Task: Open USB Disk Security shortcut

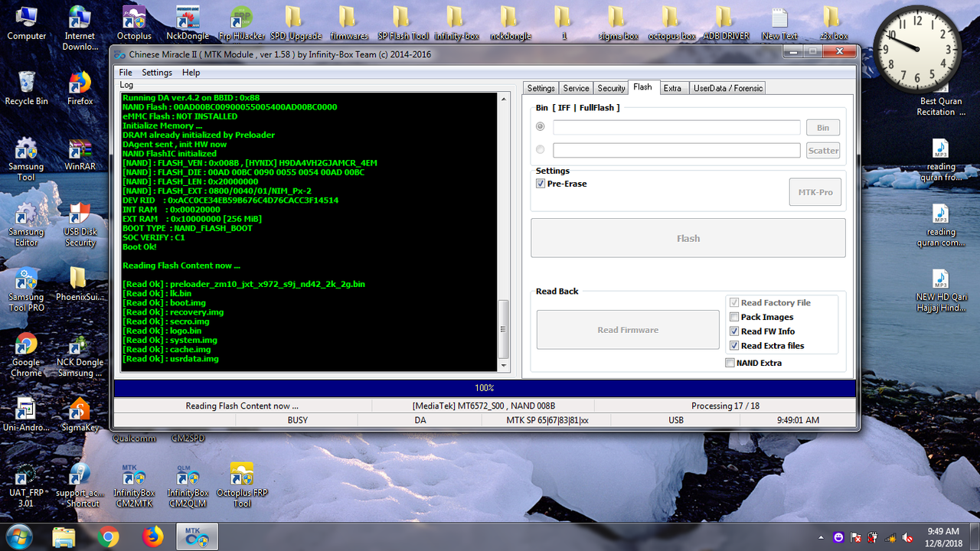Action: (80, 224)
